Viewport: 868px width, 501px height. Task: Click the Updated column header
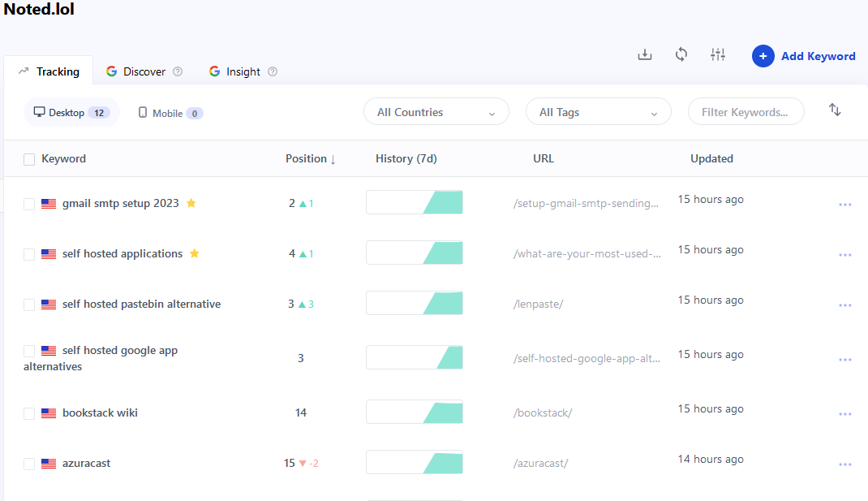pos(712,158)
